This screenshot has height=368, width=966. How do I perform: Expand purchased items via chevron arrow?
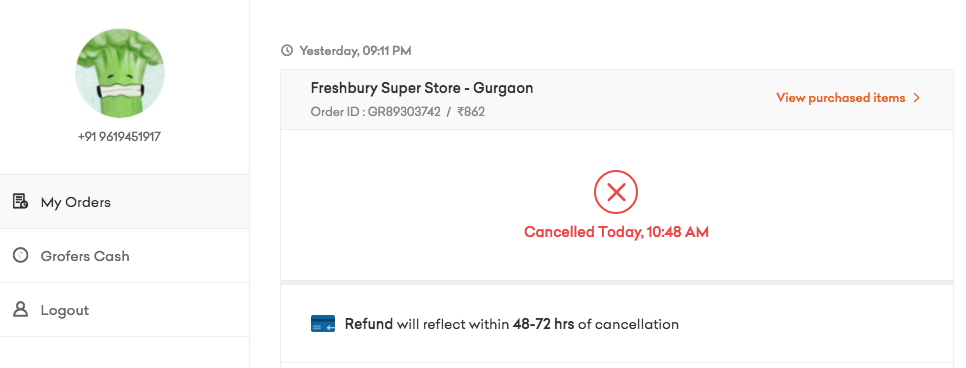tap(916, 98)
